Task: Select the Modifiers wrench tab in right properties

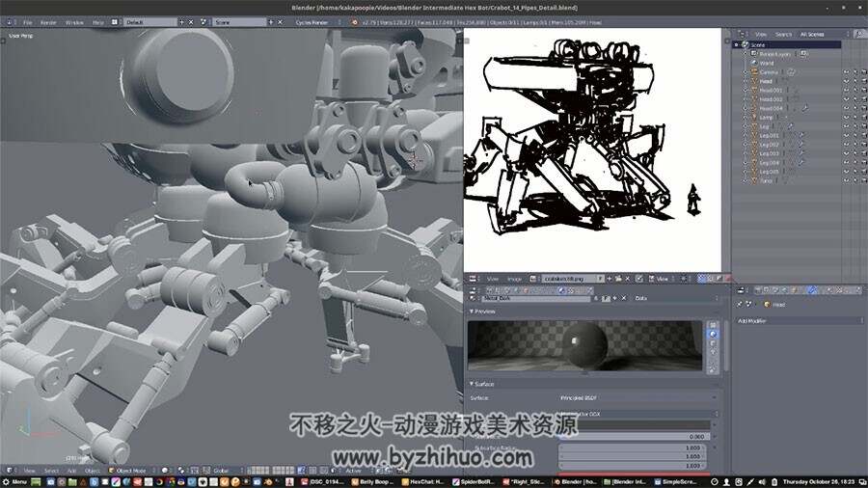Action: click(x=812, y=289)
